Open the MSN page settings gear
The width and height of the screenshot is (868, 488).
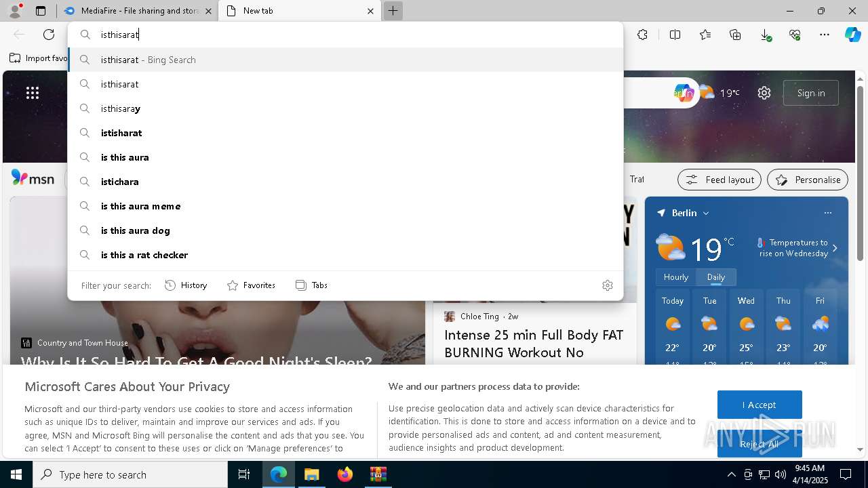(x=764, y=93)
